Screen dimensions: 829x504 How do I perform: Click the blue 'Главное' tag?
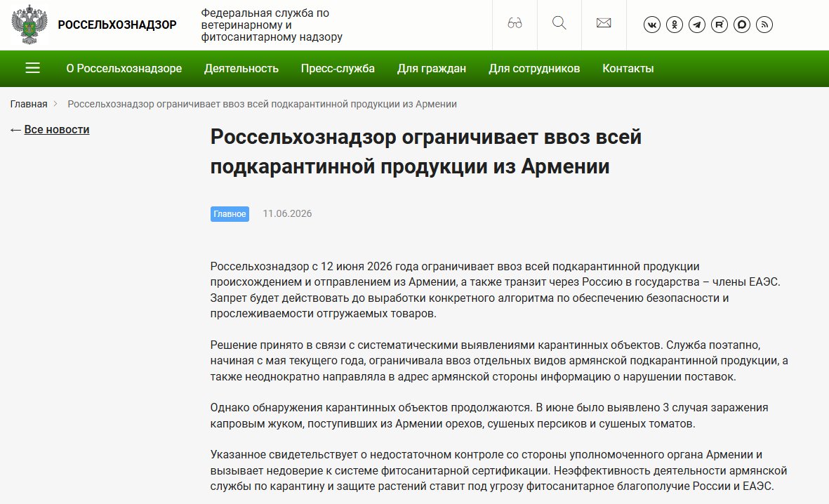click(230, 213)
